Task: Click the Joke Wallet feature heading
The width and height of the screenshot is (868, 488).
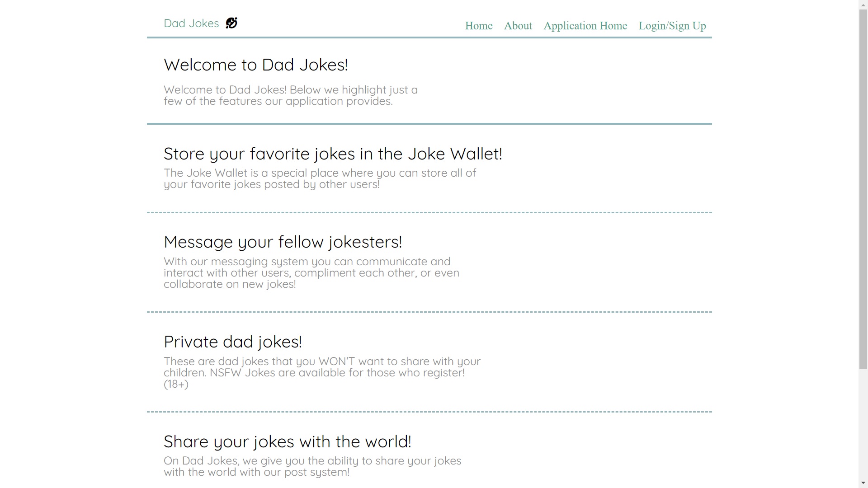Action: point(333,154)
